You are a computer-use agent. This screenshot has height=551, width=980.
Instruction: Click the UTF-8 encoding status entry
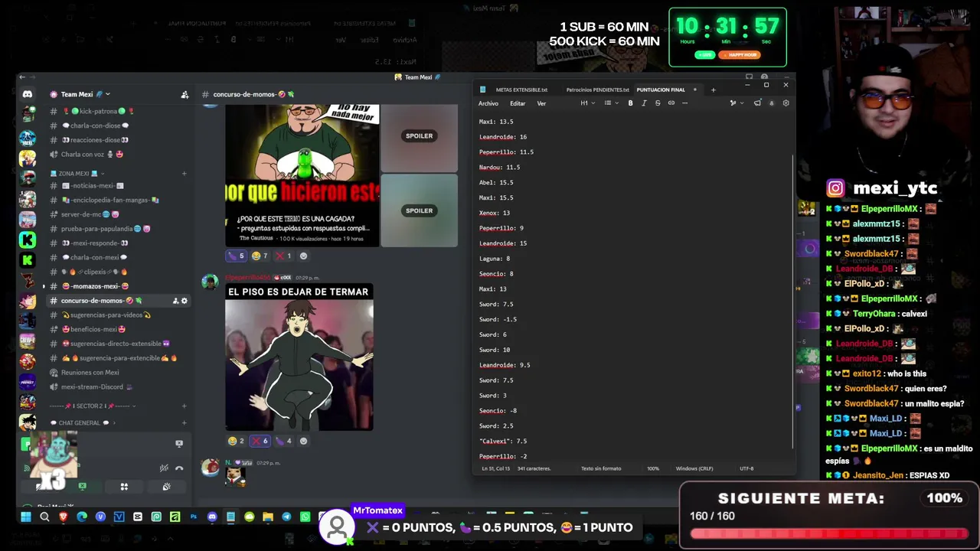pyautogui.click(x=746, y=468)
